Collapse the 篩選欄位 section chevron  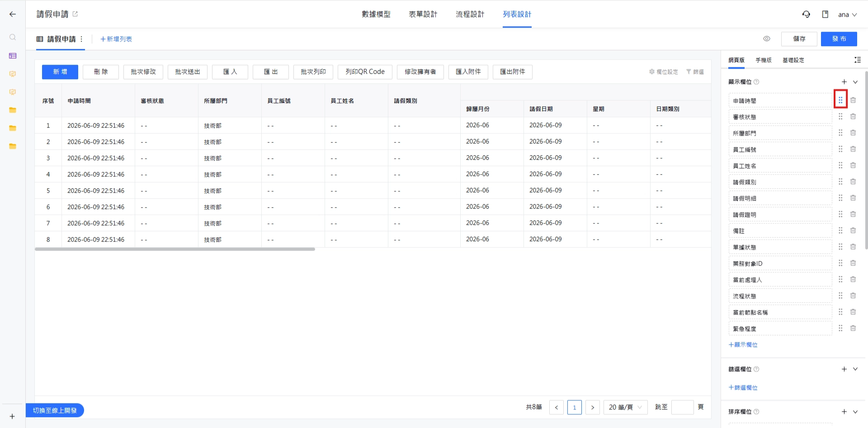pos(855,369)
